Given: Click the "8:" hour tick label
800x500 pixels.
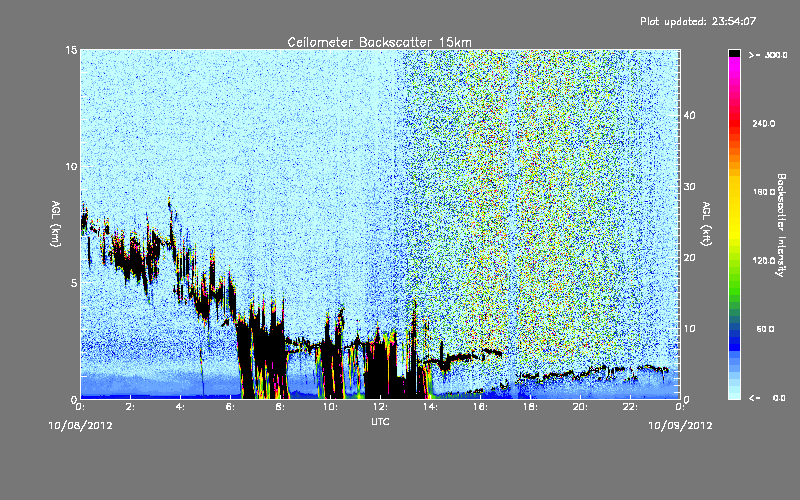Looking at the screenshot, I should coord(281,407).
